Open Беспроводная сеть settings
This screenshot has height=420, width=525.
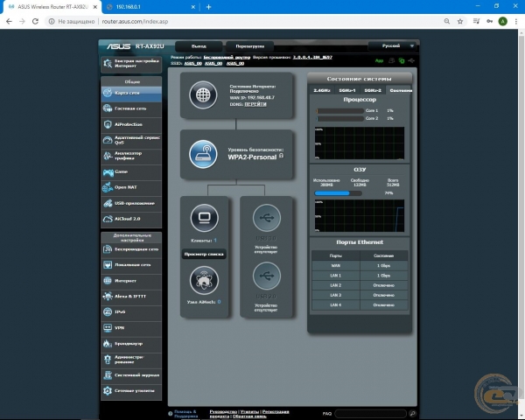click(x=131, y=249)
